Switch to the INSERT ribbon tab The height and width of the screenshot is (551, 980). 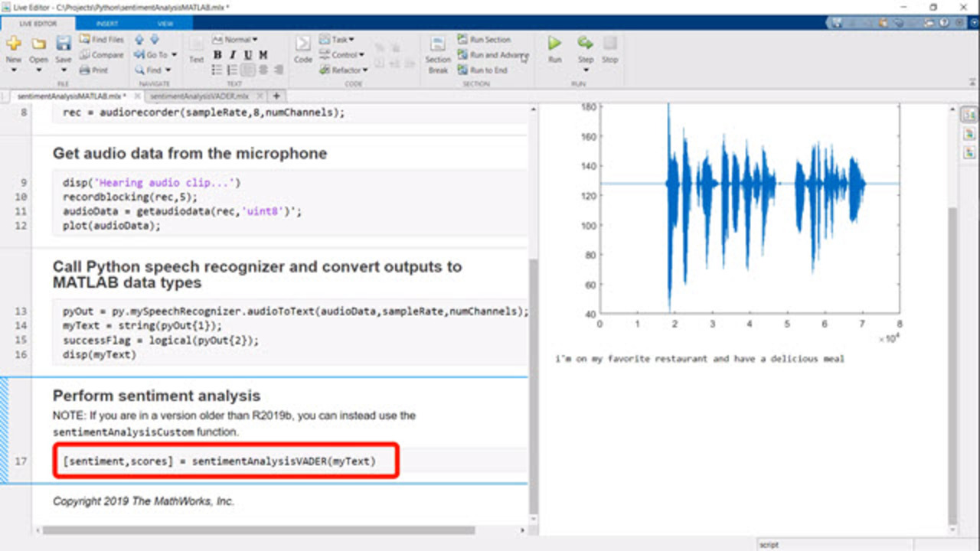pyautogui.click(x=107, y=24)
